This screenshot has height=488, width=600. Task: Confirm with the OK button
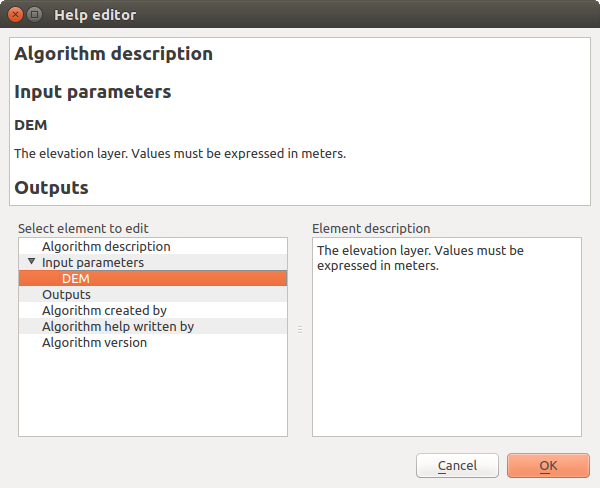547,465
